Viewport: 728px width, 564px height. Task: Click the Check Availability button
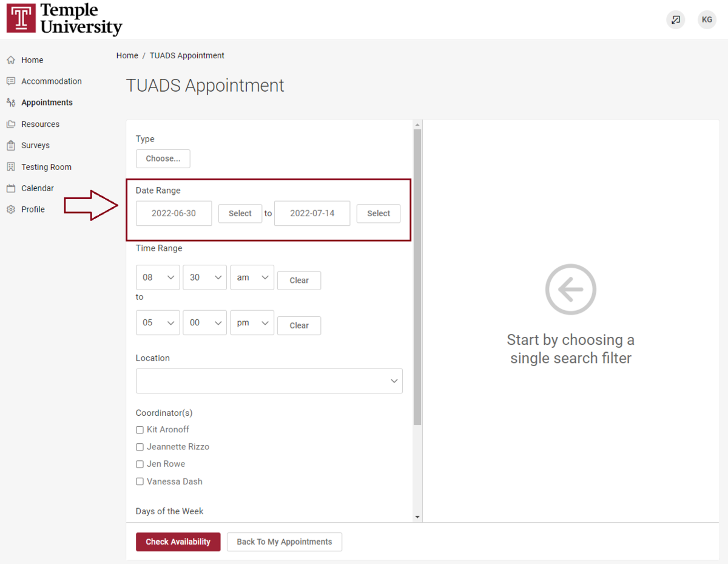click(178, 542)
